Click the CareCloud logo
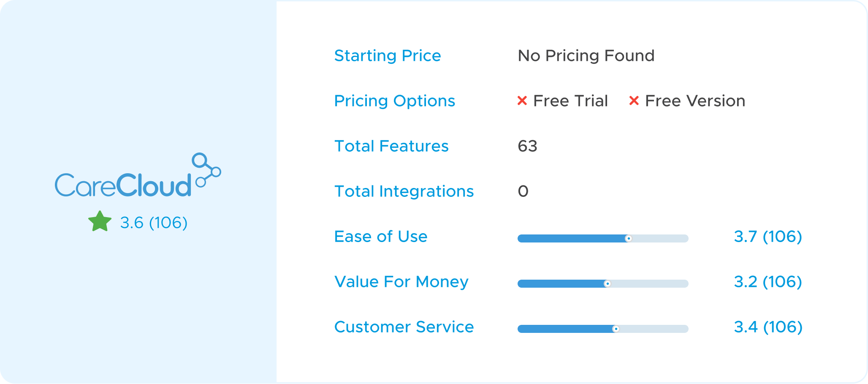 tap(138, 175)
